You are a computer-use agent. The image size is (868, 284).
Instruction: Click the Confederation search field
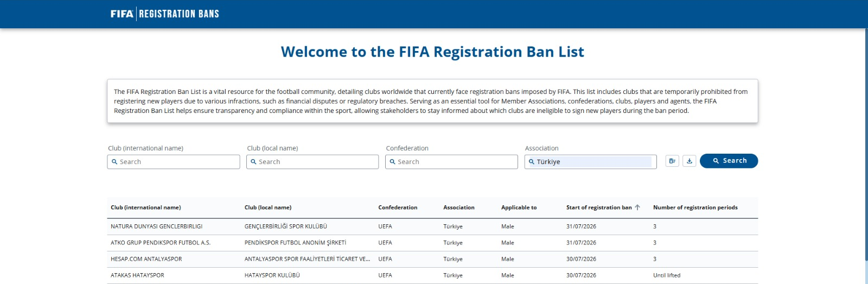[451, 162]
